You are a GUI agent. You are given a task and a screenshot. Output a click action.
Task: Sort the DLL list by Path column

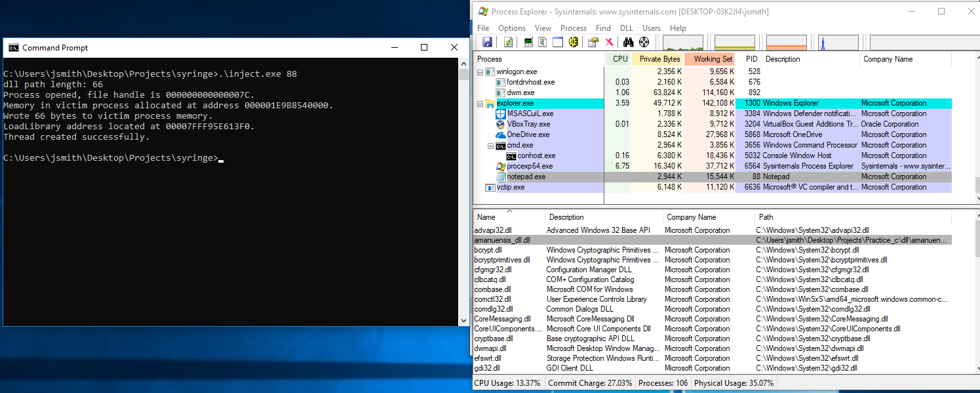(x=765, y=217)
